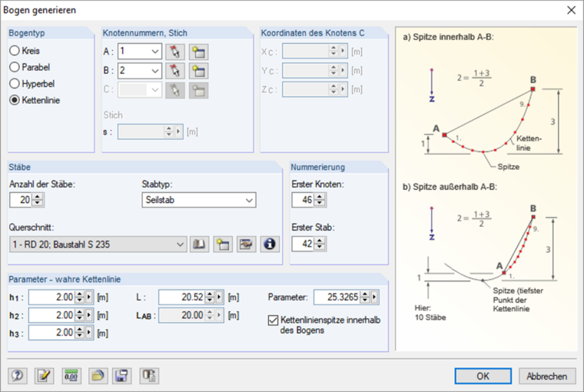Viewport: 584px width, 392px height.
Task: Adjust the L length spinner arrows
Action: pyautogui.click(x=210, y=297)
